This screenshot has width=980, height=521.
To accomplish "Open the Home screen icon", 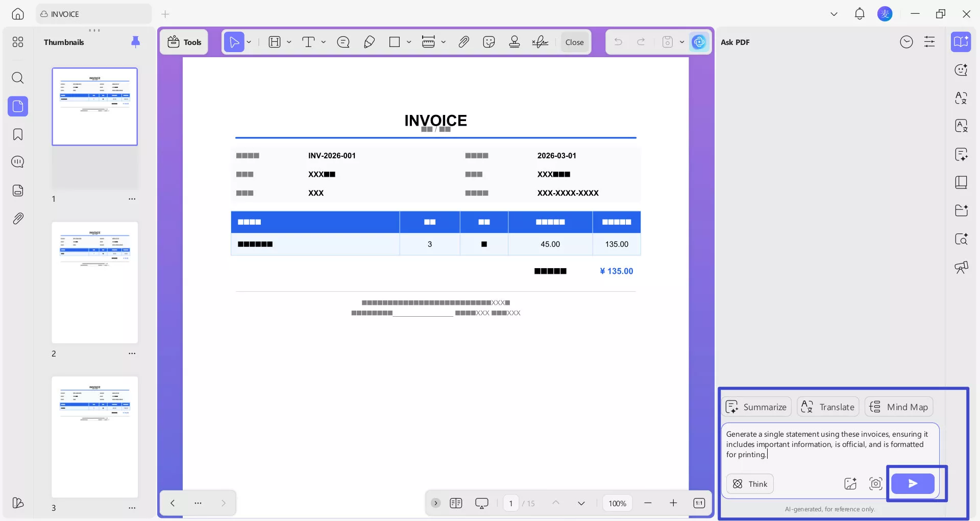I will pyautogui.click(x=18, y=14).
